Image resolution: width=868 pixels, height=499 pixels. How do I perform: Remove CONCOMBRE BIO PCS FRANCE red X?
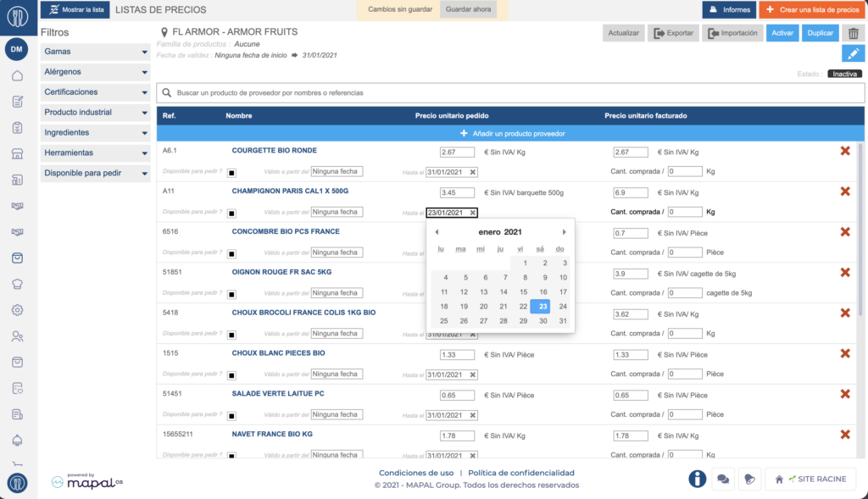845,232
